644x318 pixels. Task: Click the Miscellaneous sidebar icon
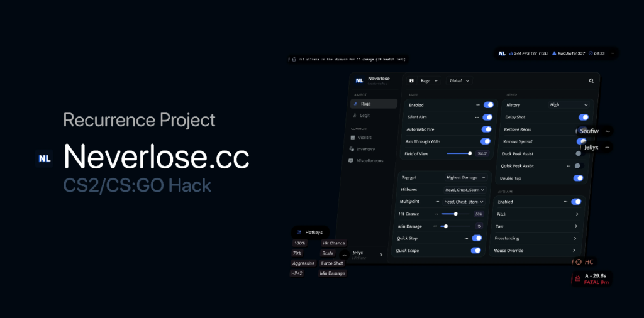click(x=350, y=160)
